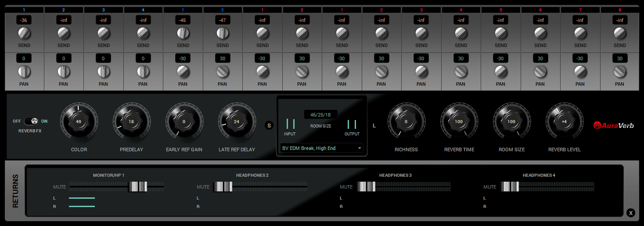Image resolution: width=644 pixels, height=226 pixels.
Task: Adjust the Send knob of red channel 3
Action: tap(421, 33)
